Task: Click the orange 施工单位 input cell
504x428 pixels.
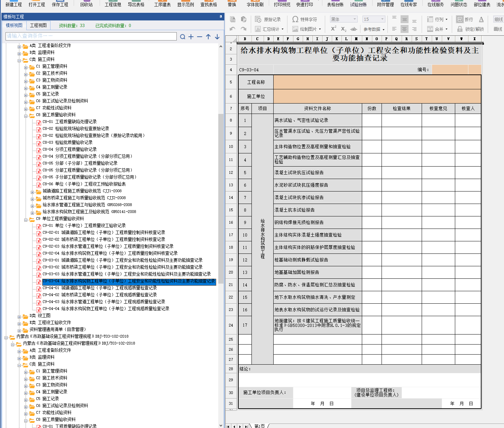Action: point(377,96)
